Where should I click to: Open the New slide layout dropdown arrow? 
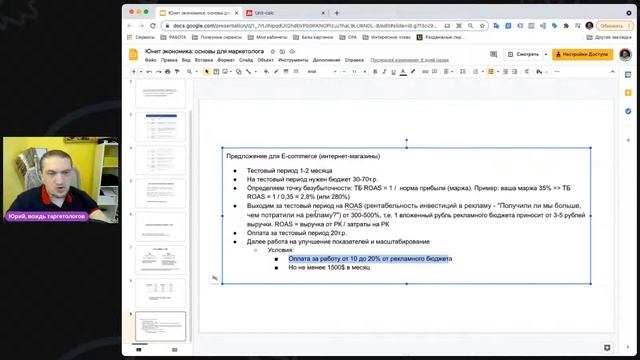click(x=141, y=72)
